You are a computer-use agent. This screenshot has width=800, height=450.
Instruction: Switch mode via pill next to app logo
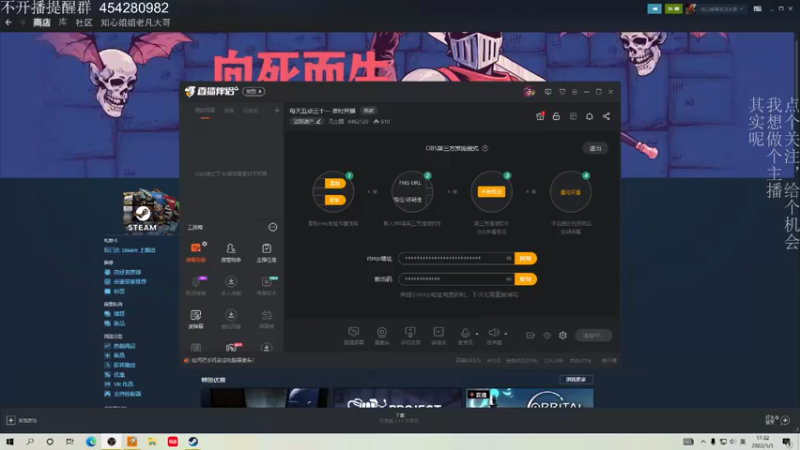coord(254,91)
